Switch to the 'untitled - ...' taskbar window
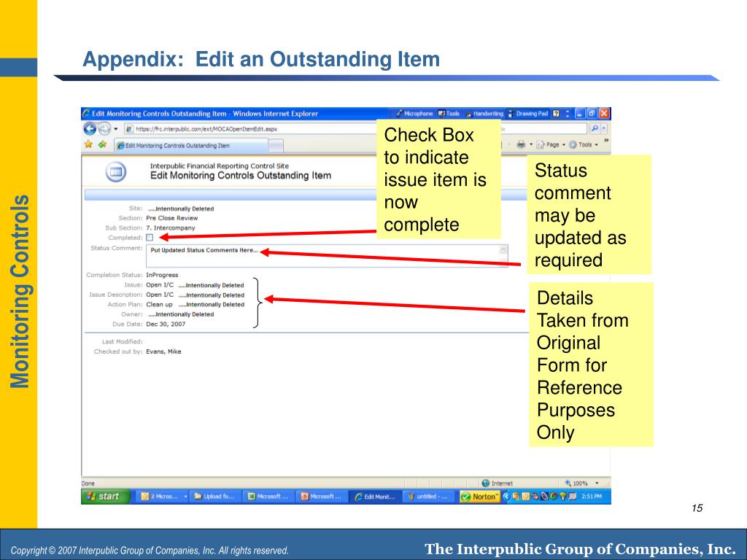 [x=427, y=497]
